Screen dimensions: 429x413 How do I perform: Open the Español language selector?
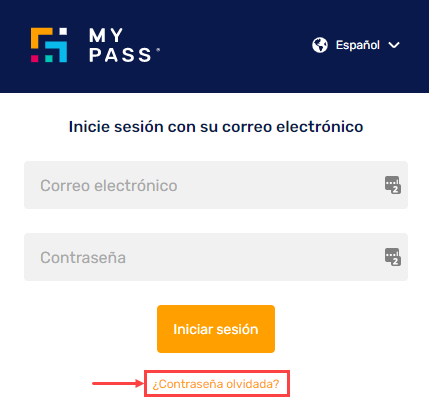356,45
